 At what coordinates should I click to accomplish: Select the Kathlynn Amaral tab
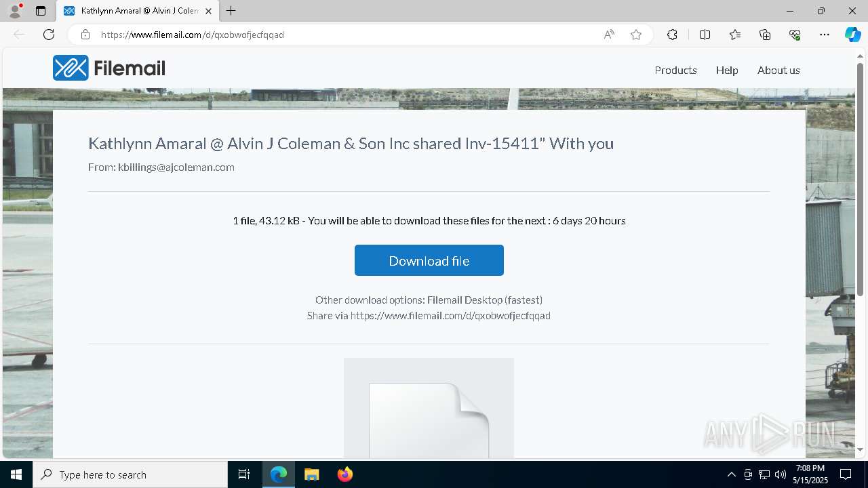(138, 11)
